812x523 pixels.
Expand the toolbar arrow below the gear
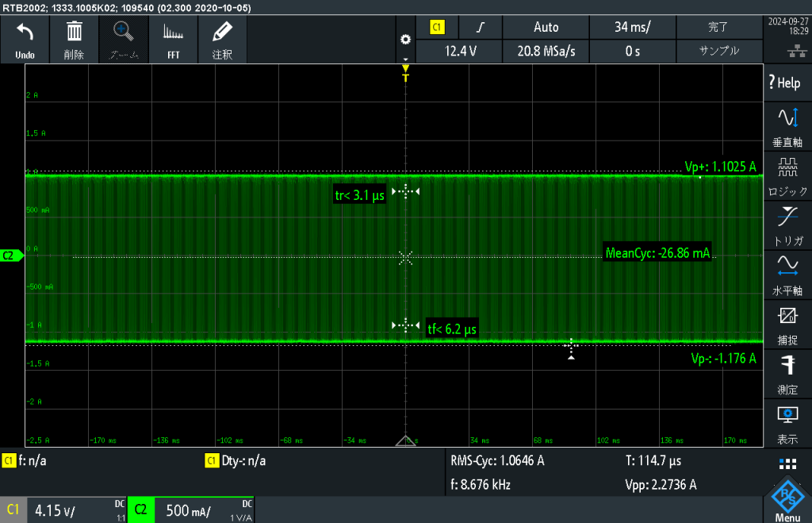(x=406, y=60)
